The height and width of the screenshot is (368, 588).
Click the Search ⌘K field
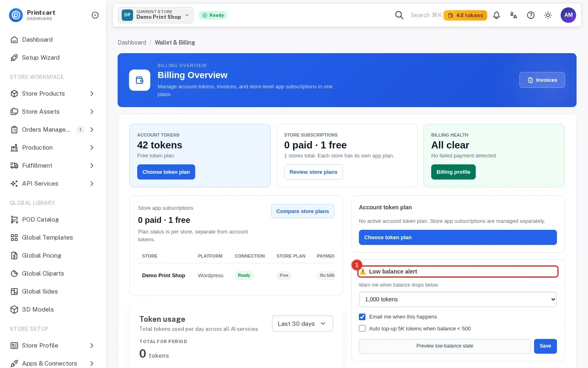click(x=426, y=15)
